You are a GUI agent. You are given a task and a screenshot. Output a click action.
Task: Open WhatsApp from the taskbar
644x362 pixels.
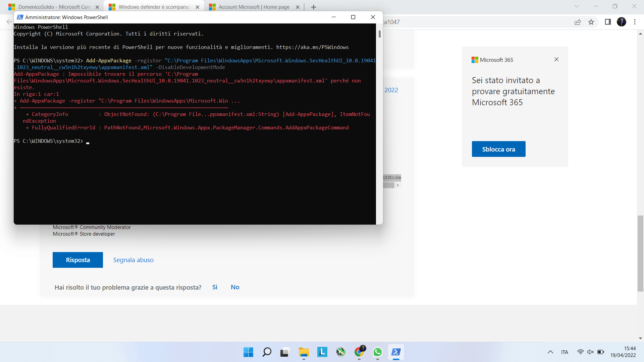coord(377,352)
